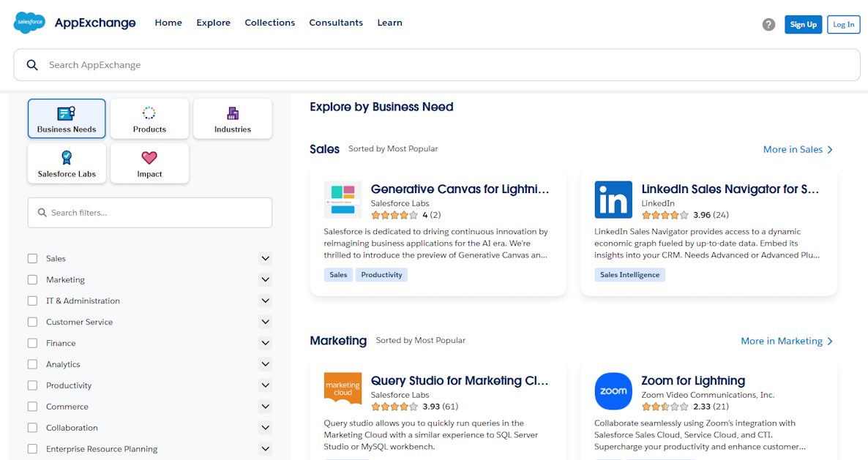Screen dimensions: 868x460
Task: Open the Collections page
Action: point(270,23)
